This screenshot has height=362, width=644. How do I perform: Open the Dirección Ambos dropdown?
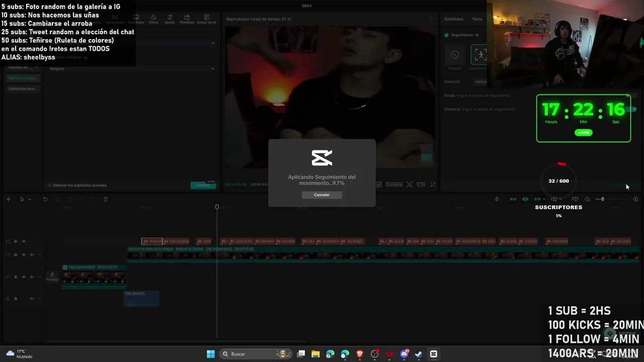pos(480,81)
